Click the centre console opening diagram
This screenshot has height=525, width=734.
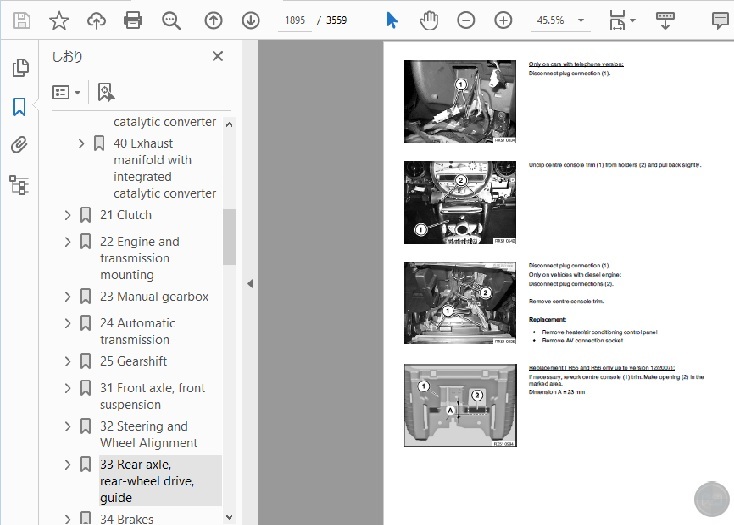pyautogui.click(x=460, y=405)
